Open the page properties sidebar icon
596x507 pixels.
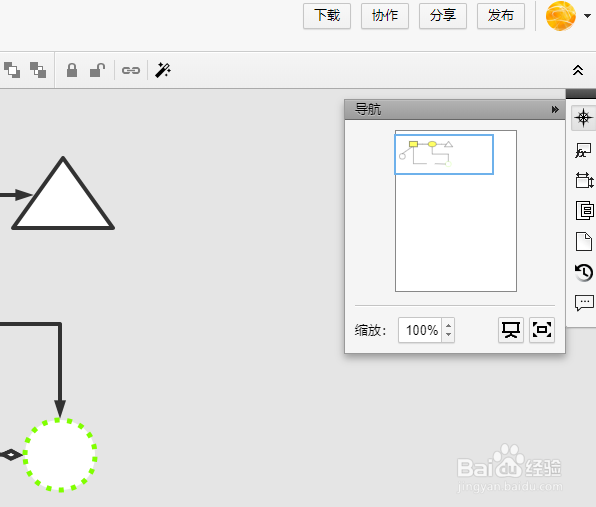[x=584, y=210]
